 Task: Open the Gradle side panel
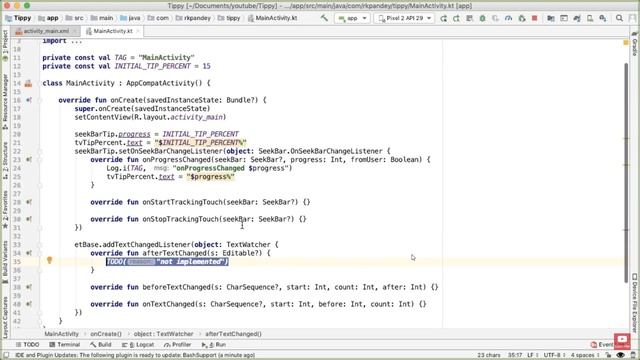634,43
